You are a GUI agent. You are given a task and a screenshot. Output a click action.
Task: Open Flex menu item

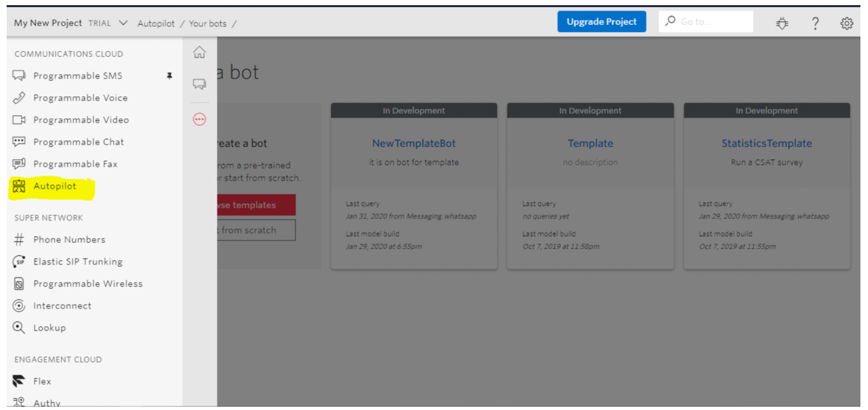tap(42, 381)
